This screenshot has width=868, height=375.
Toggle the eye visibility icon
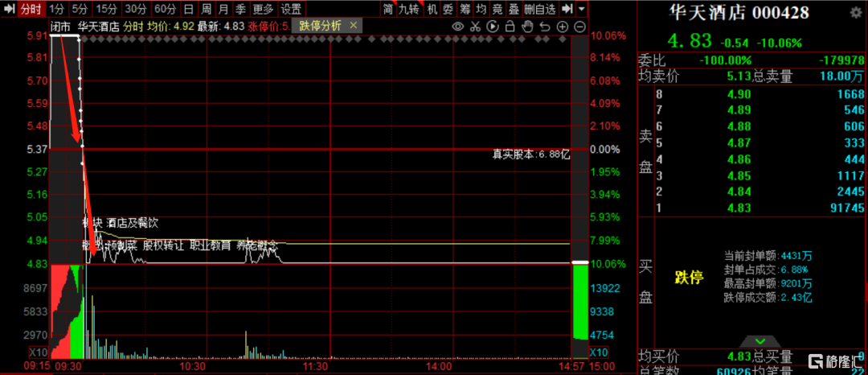(458, 26)
